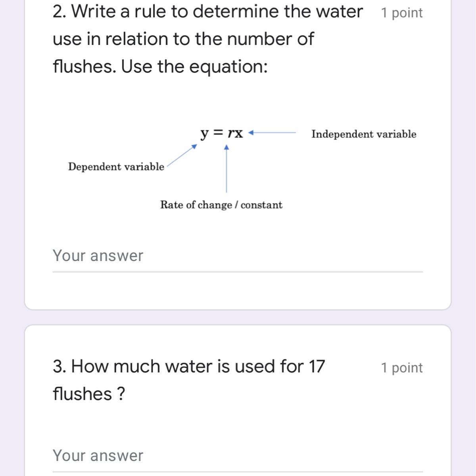Focus the question 3 "Your answer" field
This screenshot has height=476, width=476.
tap(237, 455)
